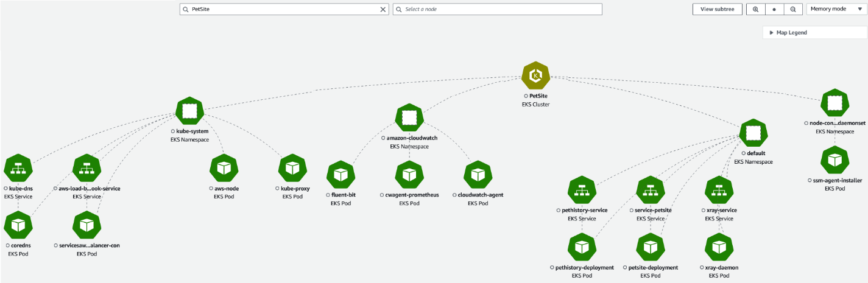Zoom in on the map

point(755,9)
